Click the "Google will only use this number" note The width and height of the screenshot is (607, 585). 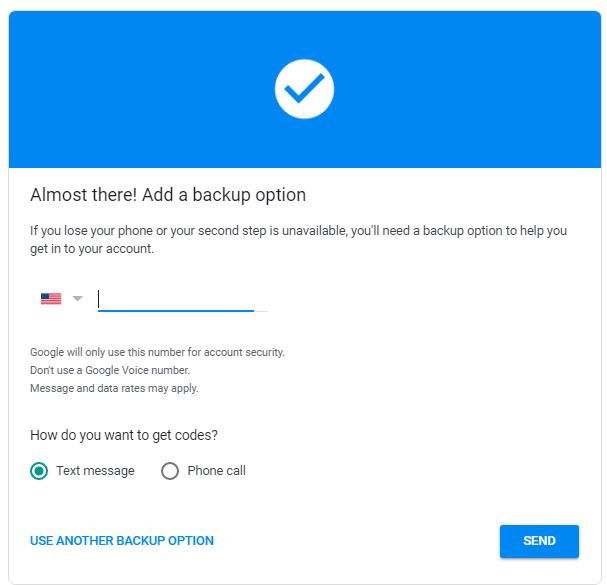point(157,352)
